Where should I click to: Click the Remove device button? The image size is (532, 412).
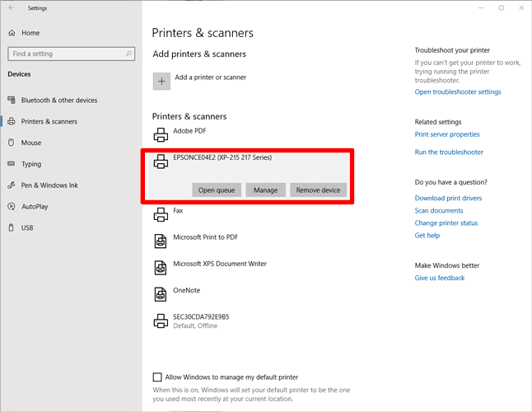[x=318, y=190]
